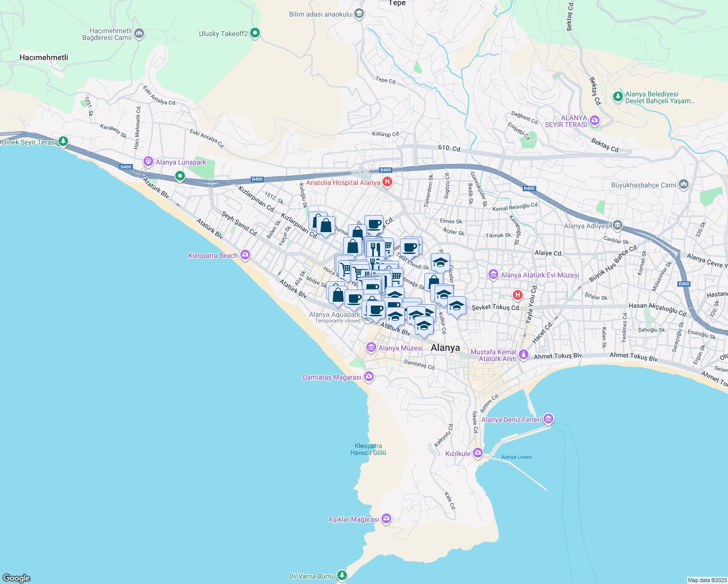
Task: Click the Kızılkule attraction icon
Action: coord(477,453)
